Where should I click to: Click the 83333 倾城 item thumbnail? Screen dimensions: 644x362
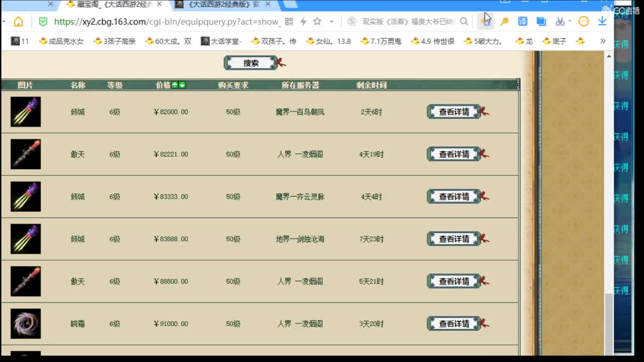point(26,196)
